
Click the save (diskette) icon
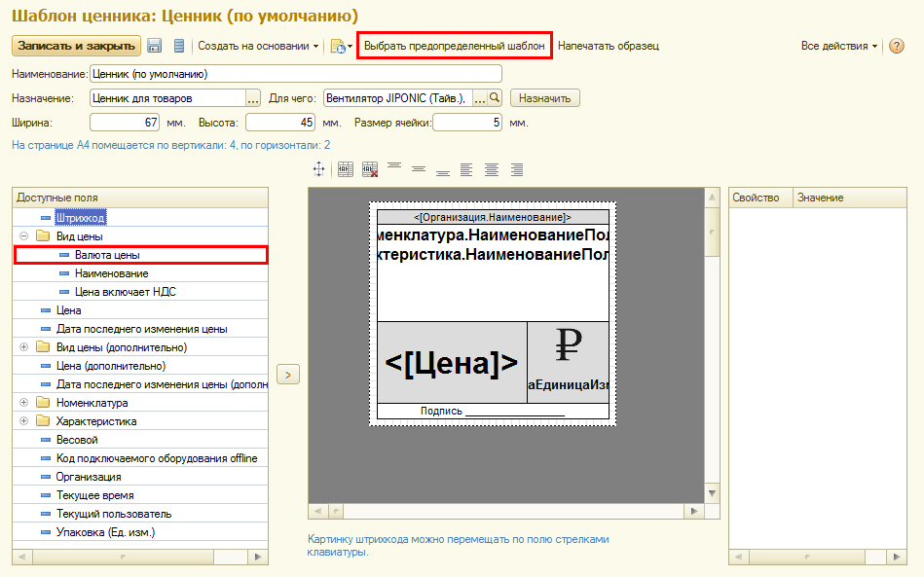click(154, 46)
